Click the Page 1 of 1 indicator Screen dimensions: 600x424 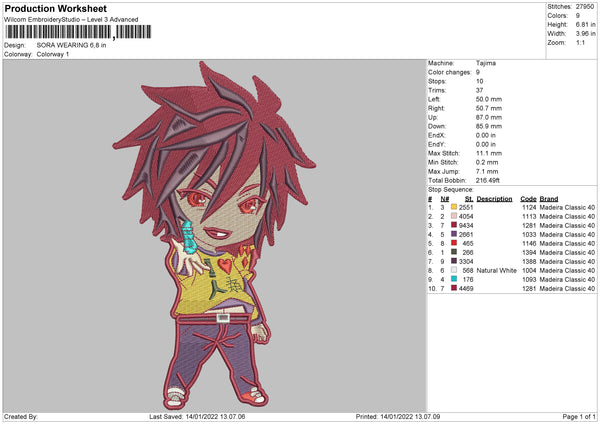point(579,416)
